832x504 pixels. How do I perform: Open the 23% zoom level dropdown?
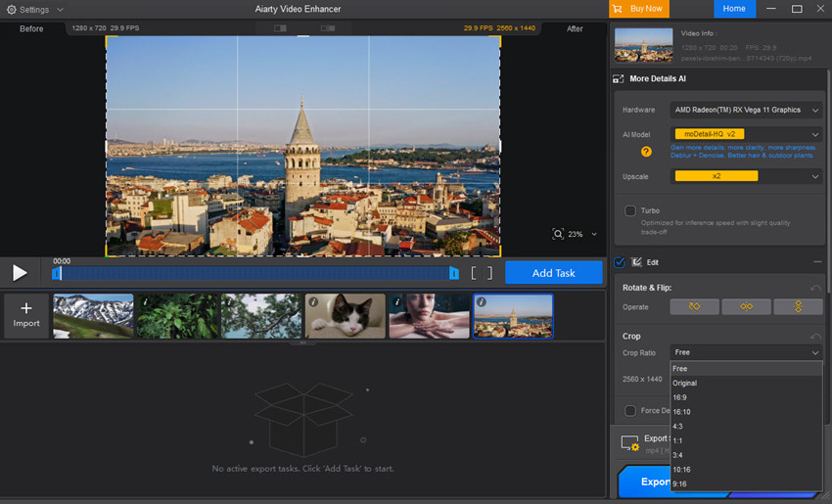(x=594, y=234)
